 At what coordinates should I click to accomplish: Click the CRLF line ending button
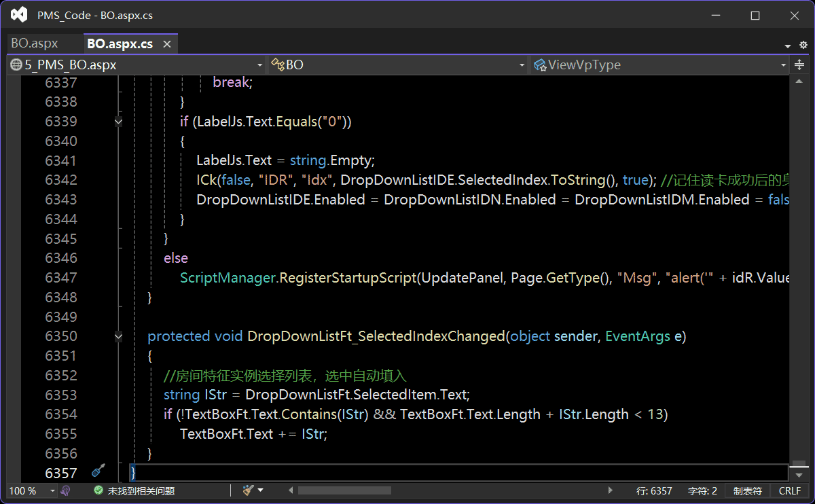790,490
